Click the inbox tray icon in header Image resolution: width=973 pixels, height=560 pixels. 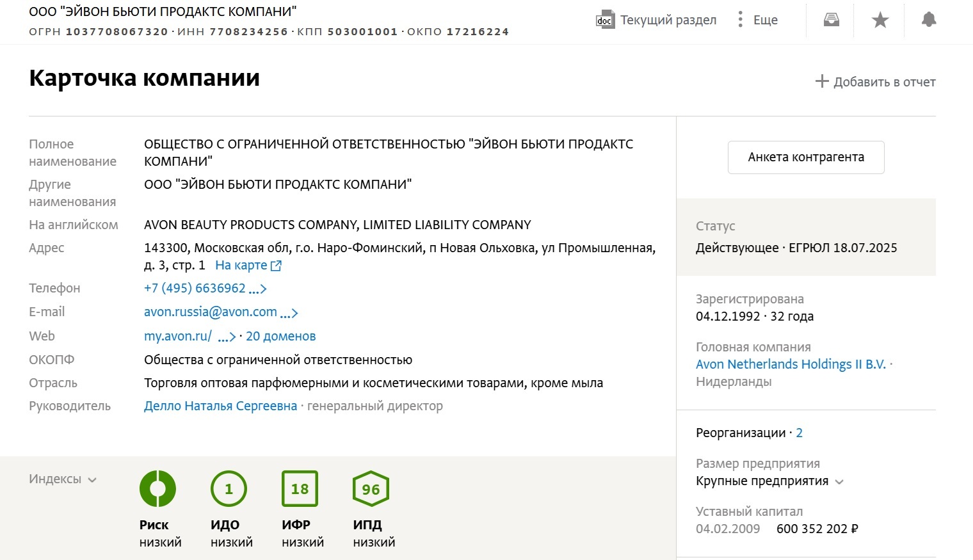tap(831, 20)
